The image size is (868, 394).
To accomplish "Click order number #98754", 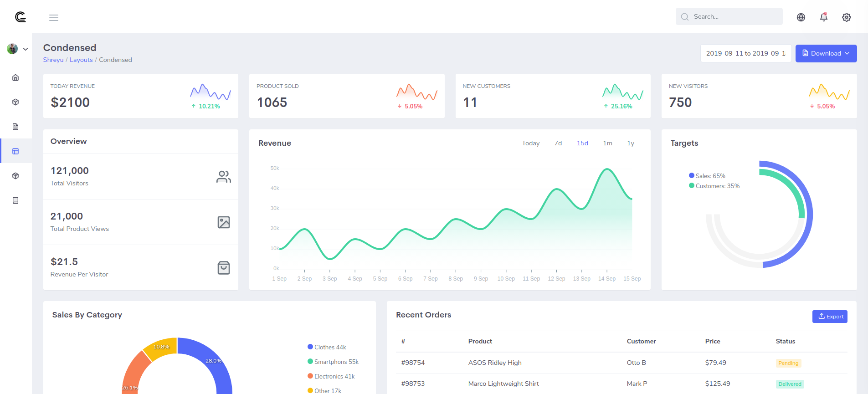I will tap(413, 363).
